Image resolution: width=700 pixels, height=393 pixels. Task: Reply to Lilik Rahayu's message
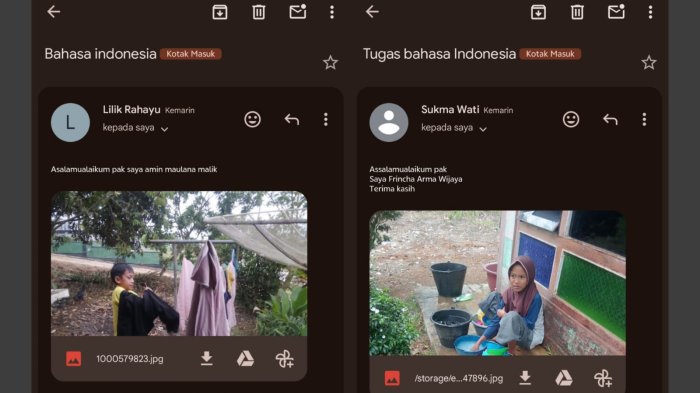(292, 119)
